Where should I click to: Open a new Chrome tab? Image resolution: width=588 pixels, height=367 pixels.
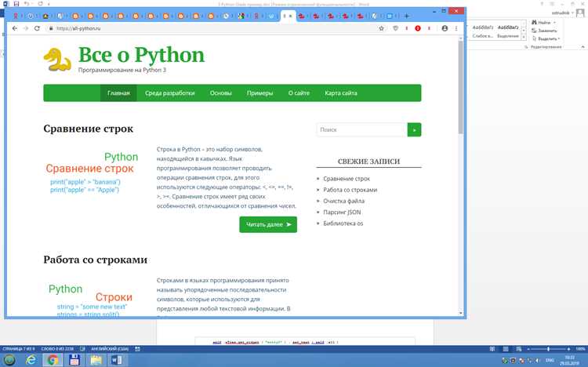pyautogui.click(x=406, y=16)
